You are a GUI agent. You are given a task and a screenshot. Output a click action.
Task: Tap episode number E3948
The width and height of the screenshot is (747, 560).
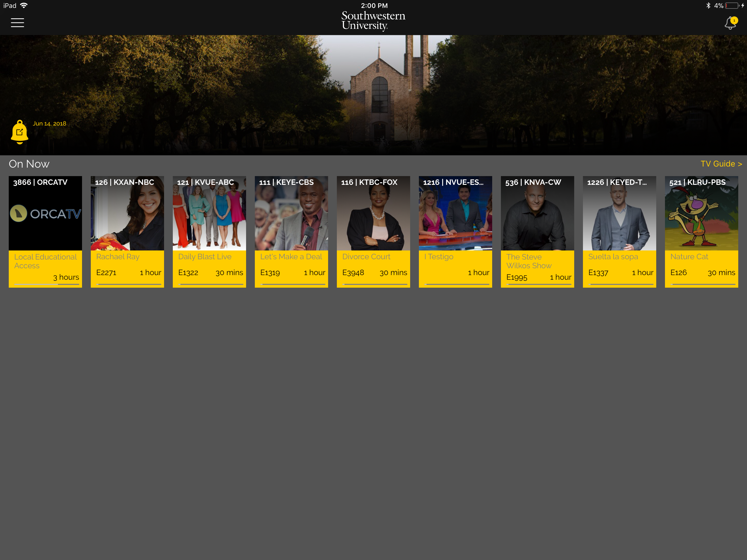pyautogui.click(x=353, y=273)
